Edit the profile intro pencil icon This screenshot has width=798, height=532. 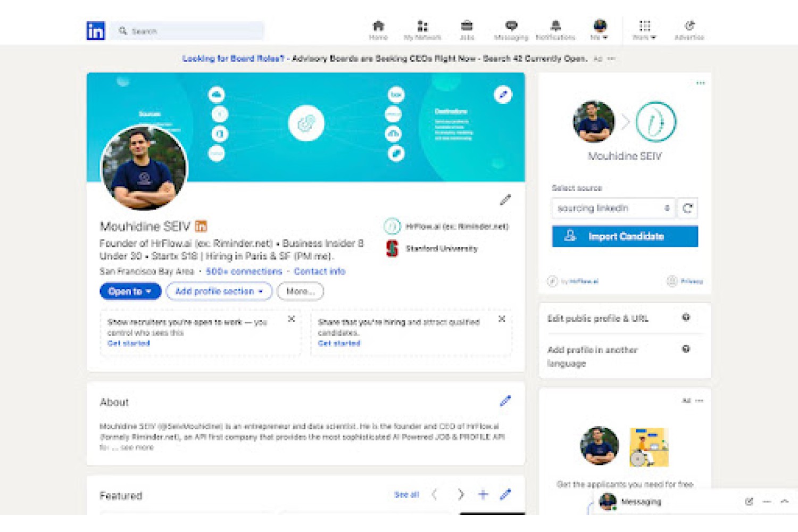click(505, 200)
